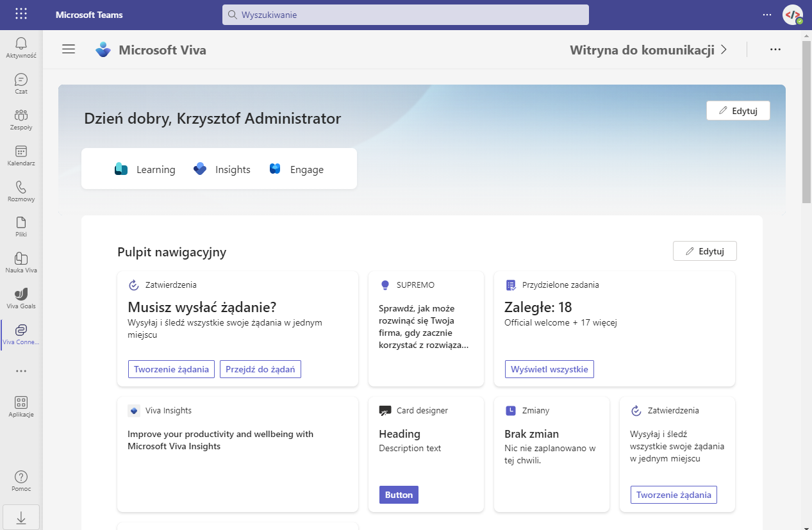Screen dimensions: 812x530
Task: Edit the header banner with Edytuj
Action: [x=738, y=110]
